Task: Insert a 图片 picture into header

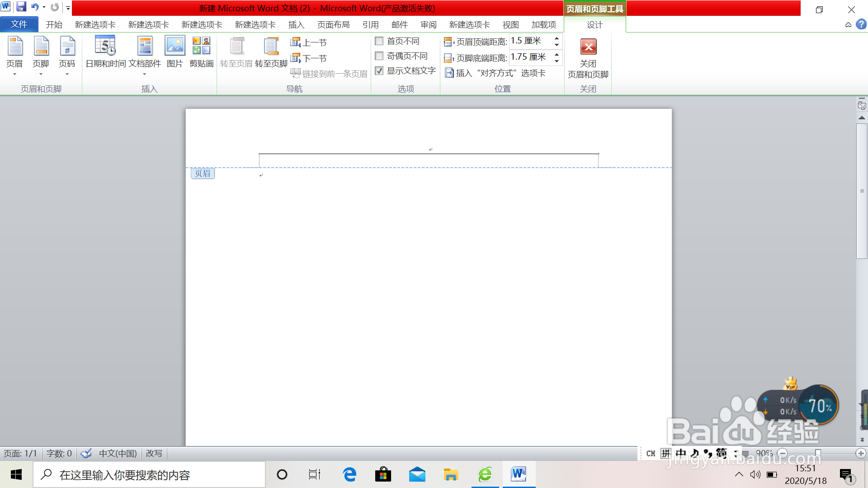Action: click(x=175, y=52)
